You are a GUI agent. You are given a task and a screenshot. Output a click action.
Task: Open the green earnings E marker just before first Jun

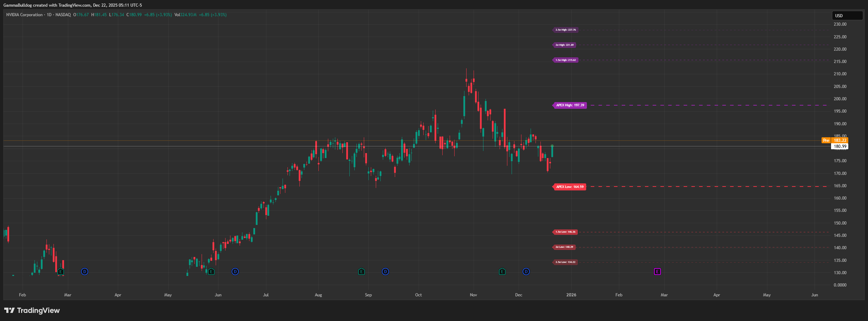point(211,271)
